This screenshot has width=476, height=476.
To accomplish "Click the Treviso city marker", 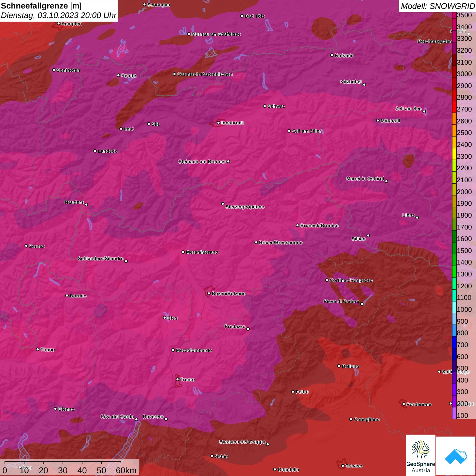I will pos(343,466).
